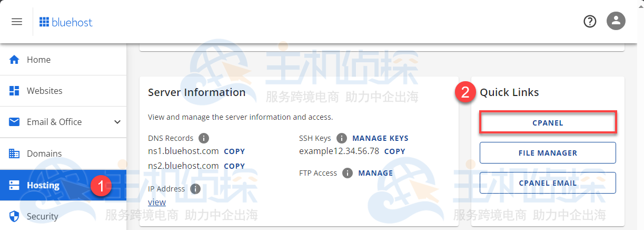Click the DNS Records label
Viewport: 644px width, 230px height.
(171, 138)
